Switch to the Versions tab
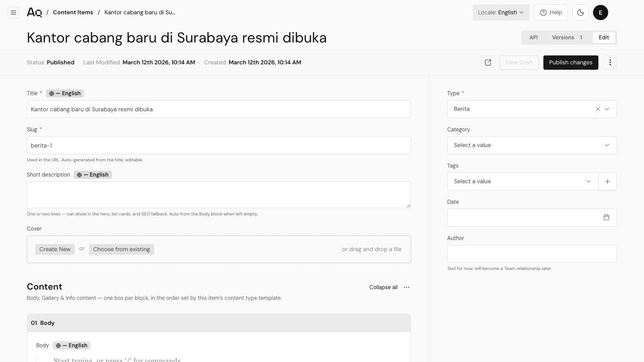644x362 pixels. click(x=567, y=38)
